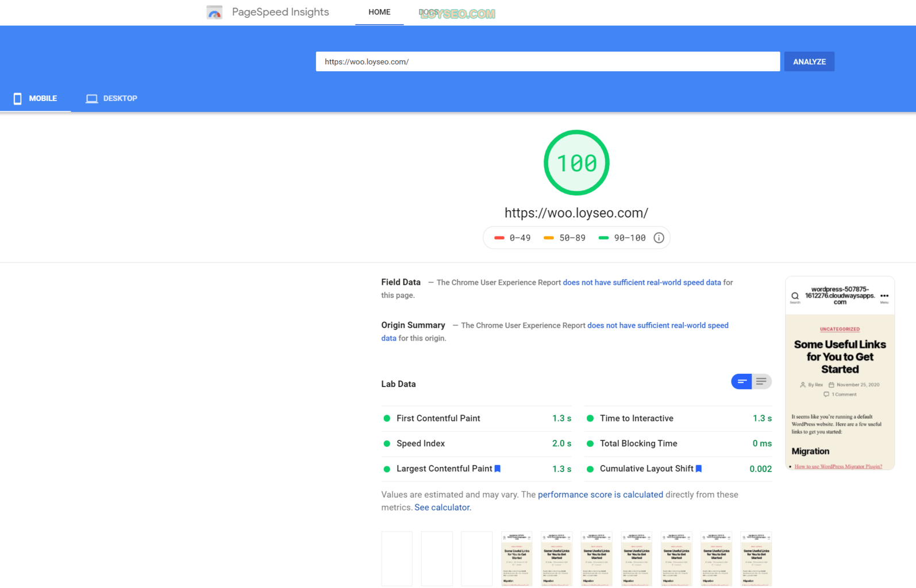The width and height of the screenshot is (916, 588).
Task: Switch to the MOBILE tab
Action: click(x=36, y=98)
